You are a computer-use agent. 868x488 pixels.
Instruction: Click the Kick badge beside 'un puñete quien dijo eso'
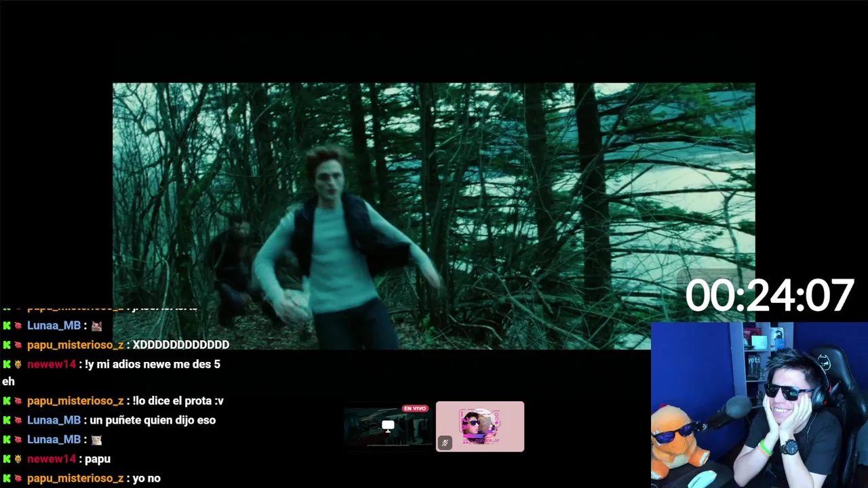[7, 420]
